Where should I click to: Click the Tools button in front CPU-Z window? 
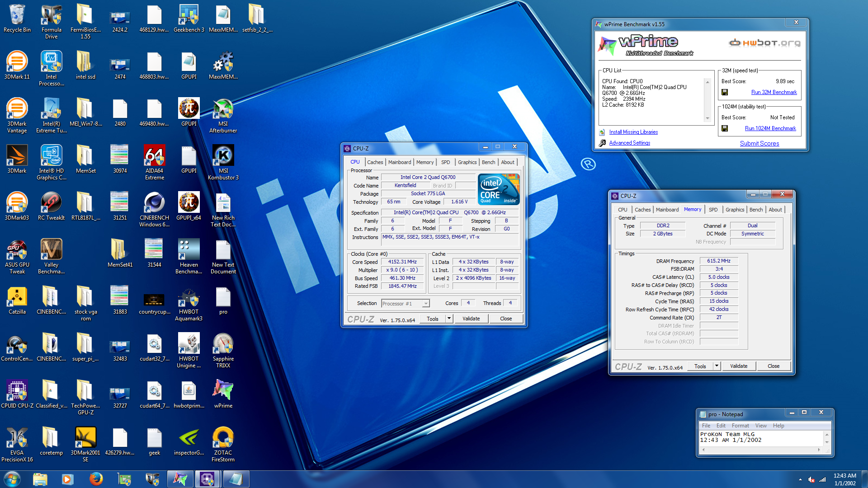(x=433, y=319)
